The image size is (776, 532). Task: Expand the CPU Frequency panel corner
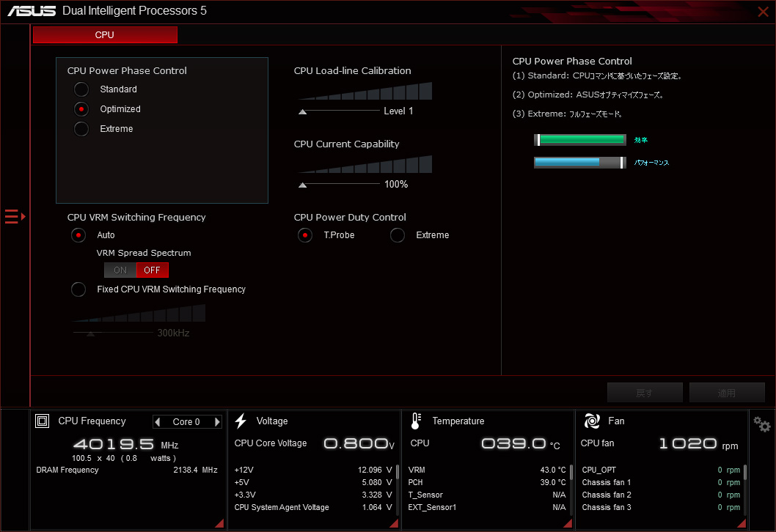(x=220, y=524)
